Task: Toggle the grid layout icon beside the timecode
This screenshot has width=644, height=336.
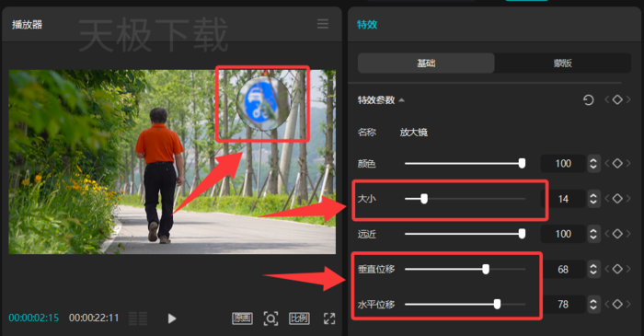Action: pyautogui.click(x=138, y=319)
